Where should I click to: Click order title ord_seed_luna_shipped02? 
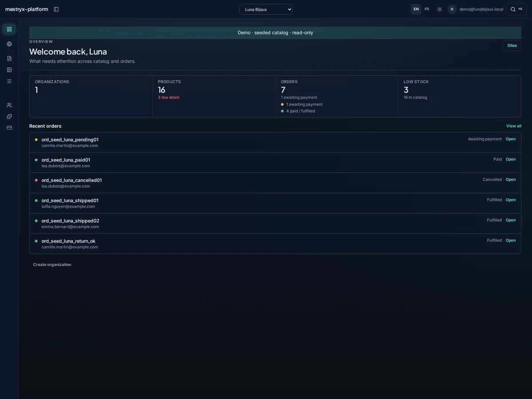tap(70, 221)
